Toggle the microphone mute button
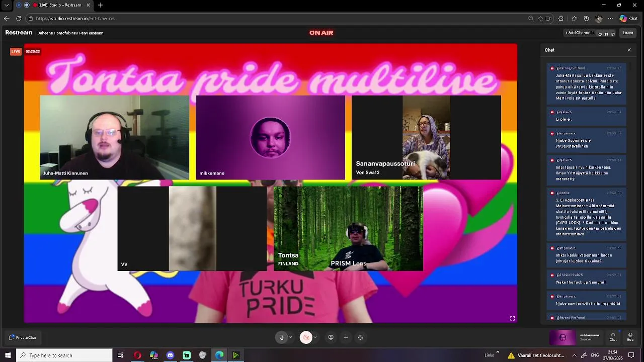 click(282, 337)
